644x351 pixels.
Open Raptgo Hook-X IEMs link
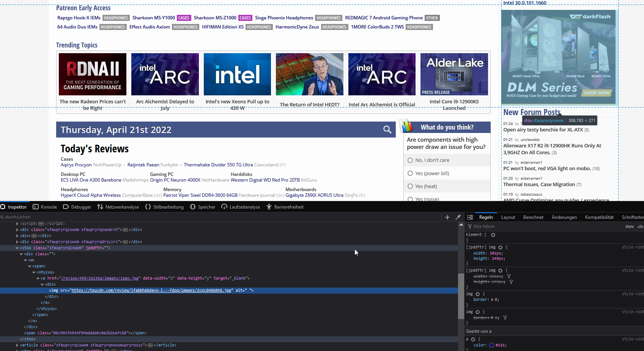click(x=79, y=18)
